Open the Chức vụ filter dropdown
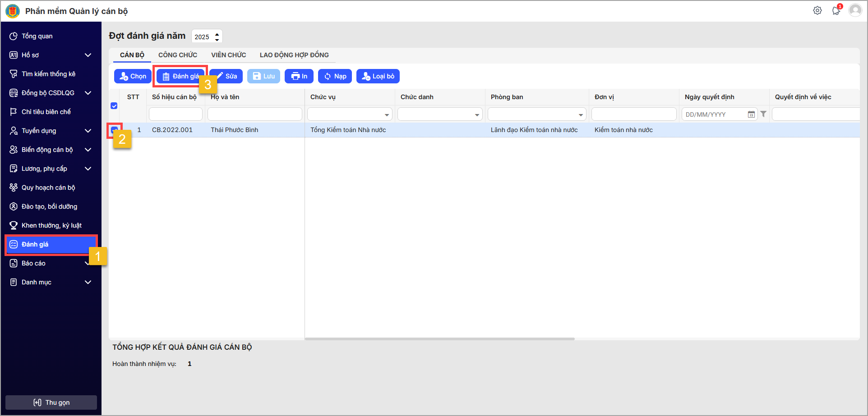 (x=386, y=114)
